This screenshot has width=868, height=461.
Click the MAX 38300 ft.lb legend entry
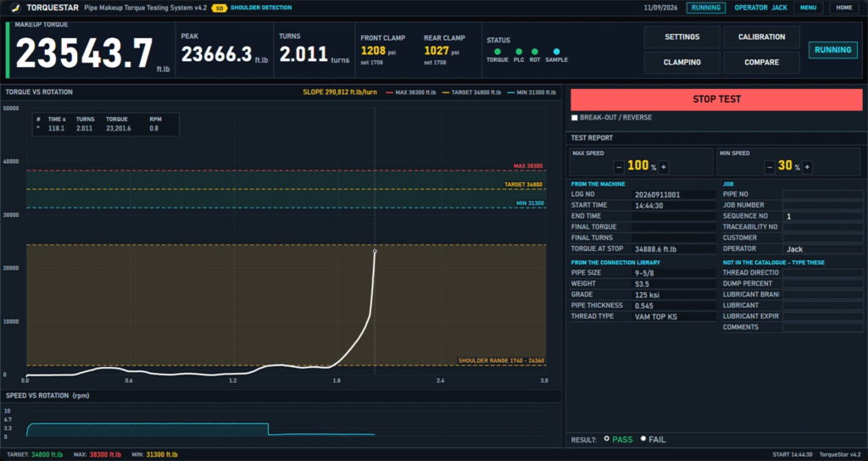click(411, 92)
